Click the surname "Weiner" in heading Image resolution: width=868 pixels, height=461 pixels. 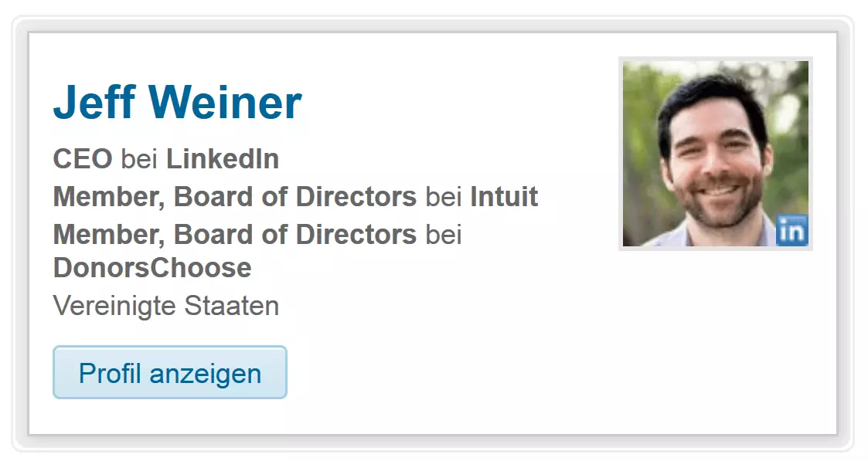[x=225, y=102]
